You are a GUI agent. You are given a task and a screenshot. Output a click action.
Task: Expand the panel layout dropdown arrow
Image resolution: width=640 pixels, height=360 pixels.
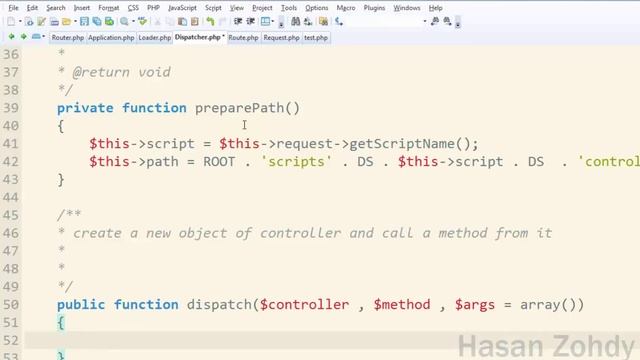coord(273,22)
